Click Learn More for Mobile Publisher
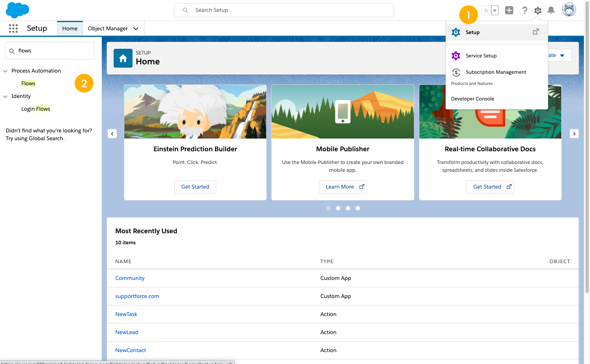Screen dimensions: 590x364 pyautogui.click(x=343, y=187)
